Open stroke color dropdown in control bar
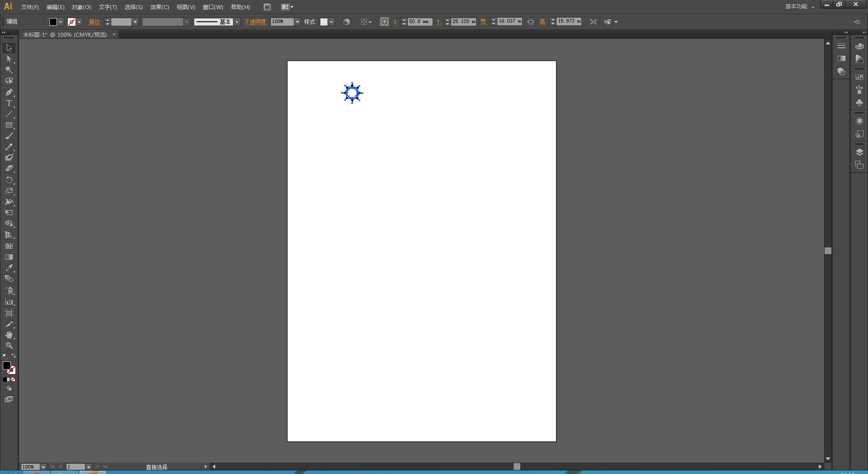The height and width of the screenshot is (474, 868). click(x=80, y=22)
